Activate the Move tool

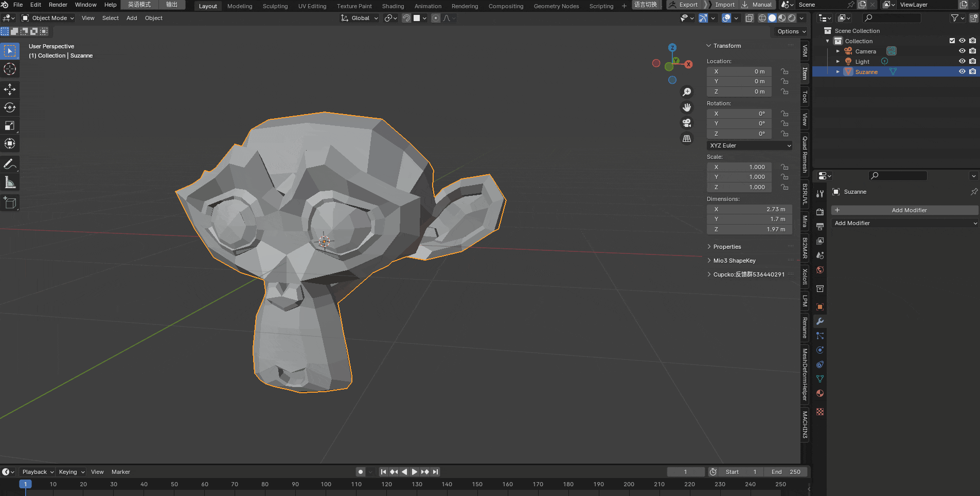[10, 89]
